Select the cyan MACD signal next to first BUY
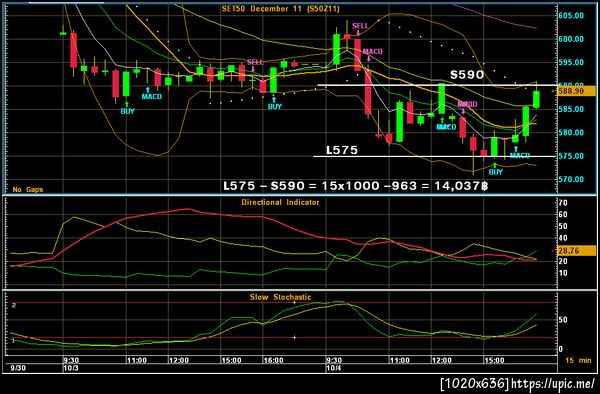 coord(152,96)
